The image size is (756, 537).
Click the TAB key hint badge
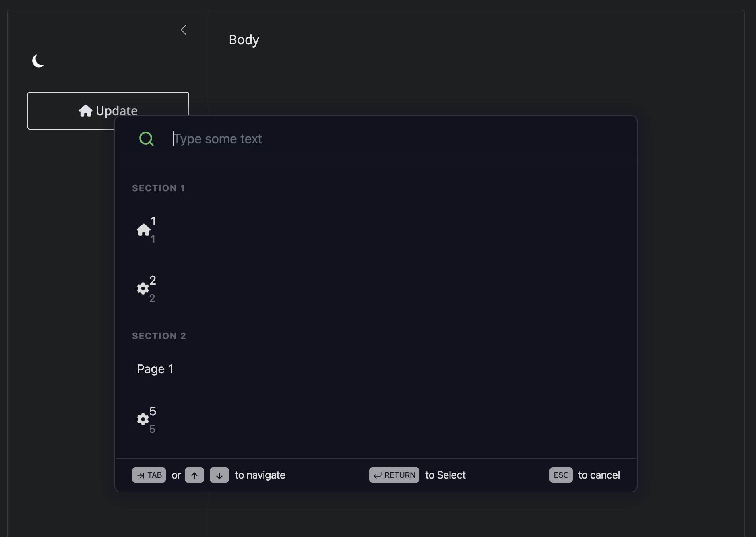tap(149, 475)
